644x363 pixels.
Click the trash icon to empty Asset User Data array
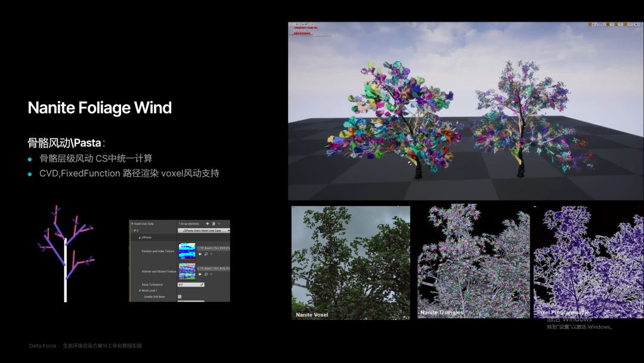pos(213,224)
